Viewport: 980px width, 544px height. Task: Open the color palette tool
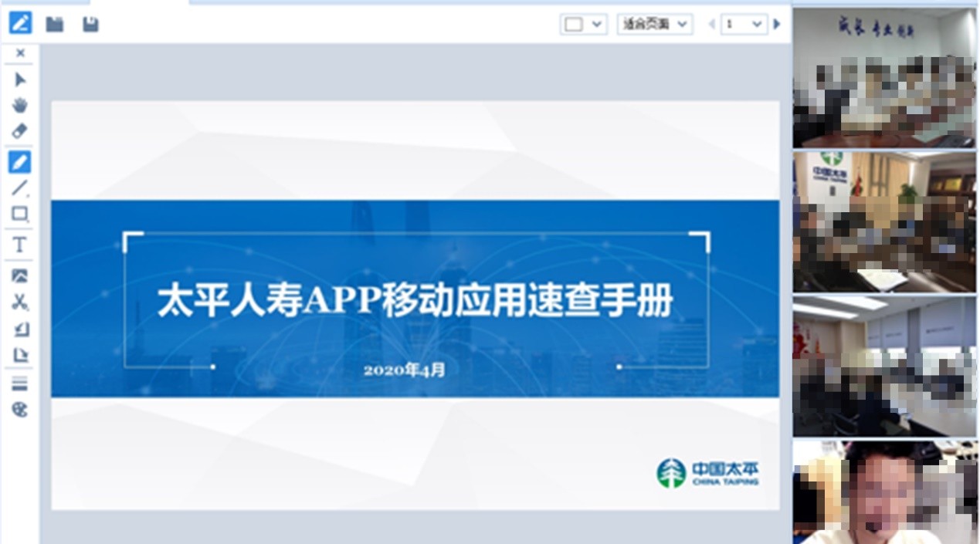[20, 410]
